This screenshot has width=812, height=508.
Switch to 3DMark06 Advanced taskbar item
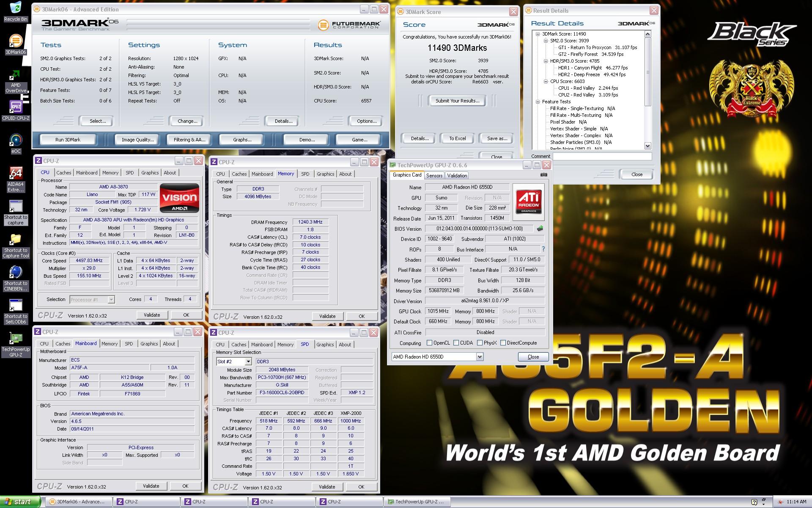(x=79, y=502)
